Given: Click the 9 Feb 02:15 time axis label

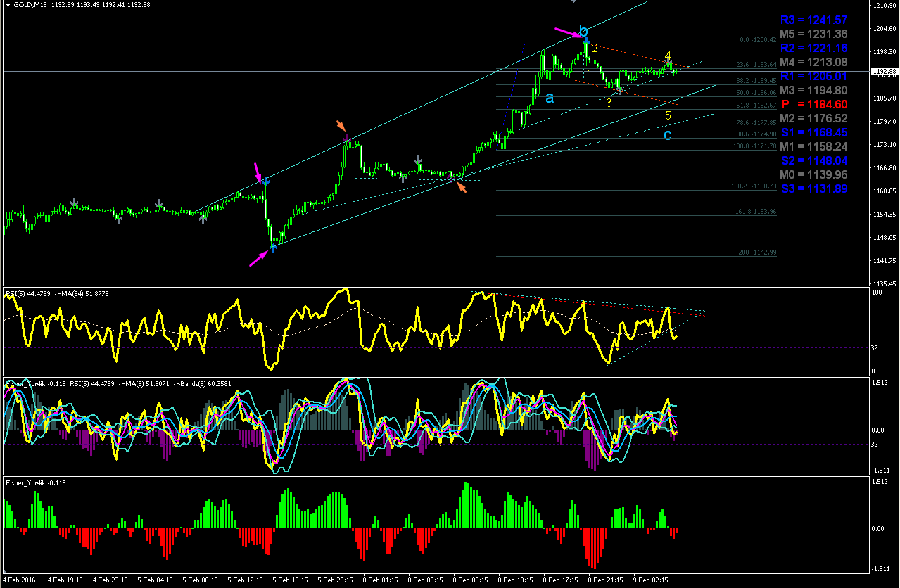Looking at the screenshot, I should tap(650, 581).
